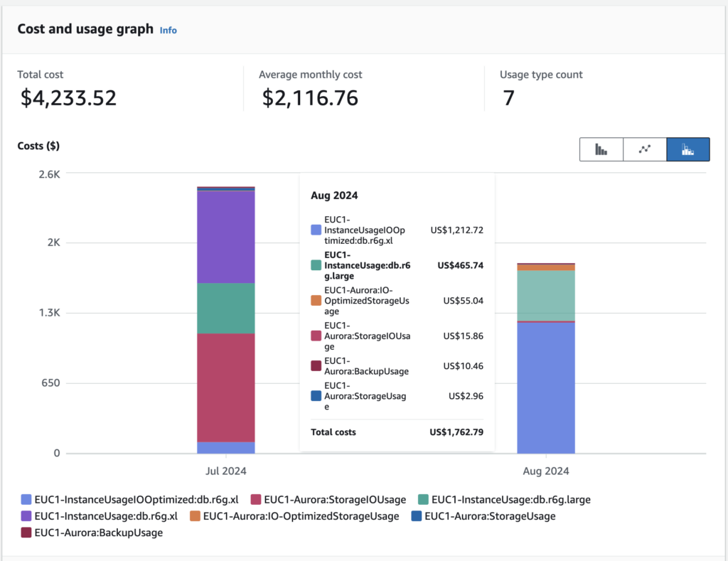
Task: Click the Cost and usage graph heading
Action: coord(85,28)
